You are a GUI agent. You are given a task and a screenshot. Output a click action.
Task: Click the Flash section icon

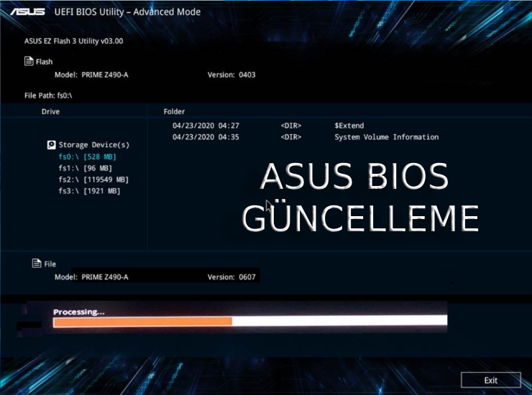29,62
